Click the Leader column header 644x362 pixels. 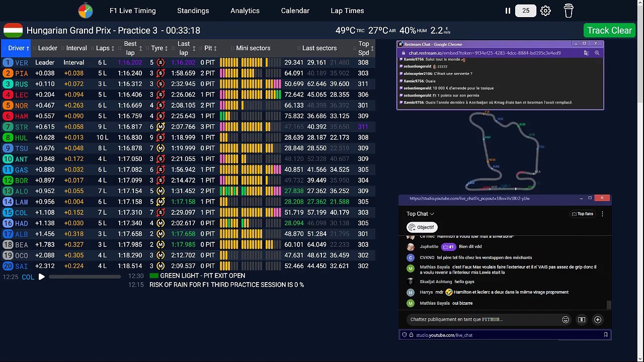click(48, 48)
